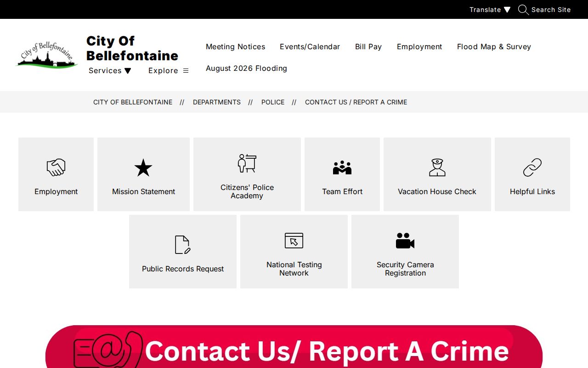The image size is (588, 368).
Task: Open the Mission Statement tile label
Action: pyautogui.click(x=143, y=191)
